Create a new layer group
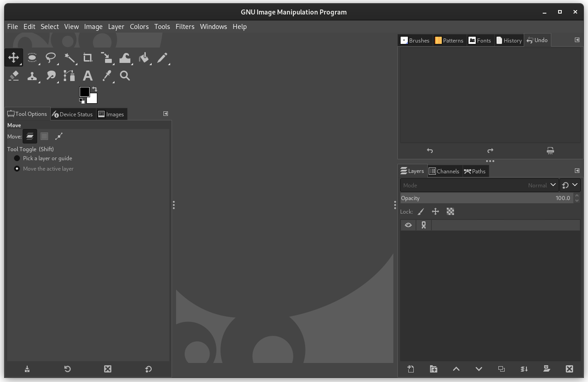588x382 pixels. tap(433, 369)
